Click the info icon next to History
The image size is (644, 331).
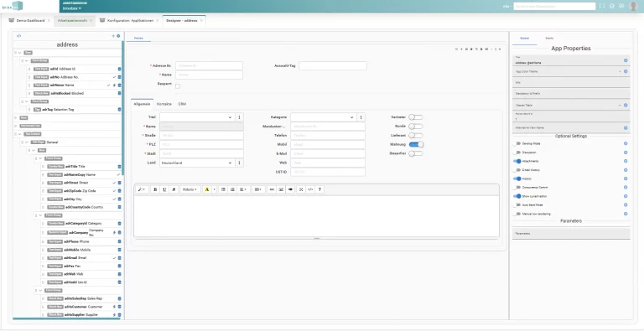coord(626,178)
